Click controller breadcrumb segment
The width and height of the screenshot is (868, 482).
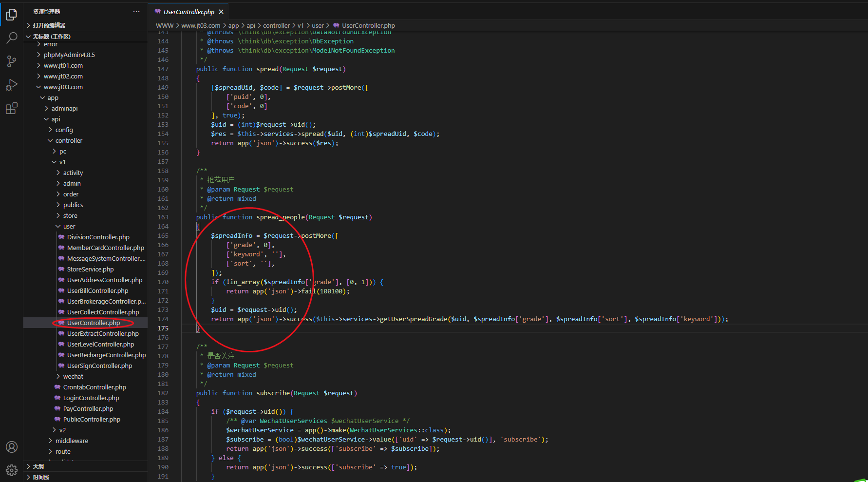pyautogui.click(x=276, y=26)
